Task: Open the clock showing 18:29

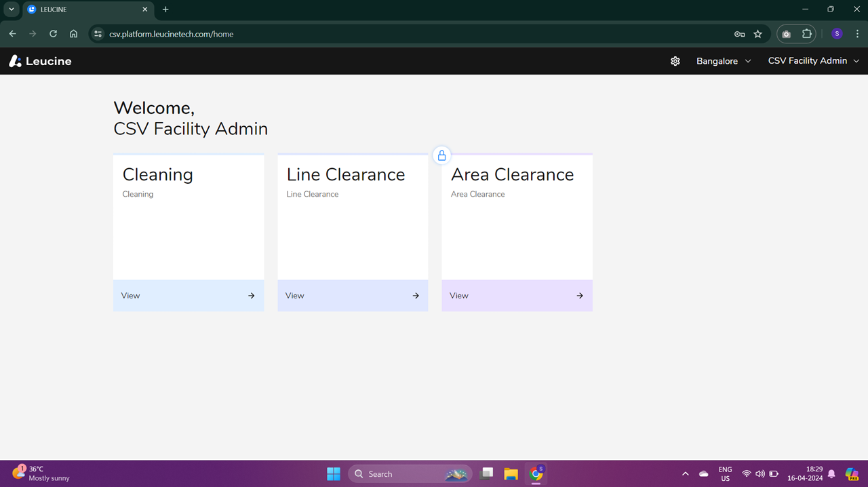Action: (805, 474)
